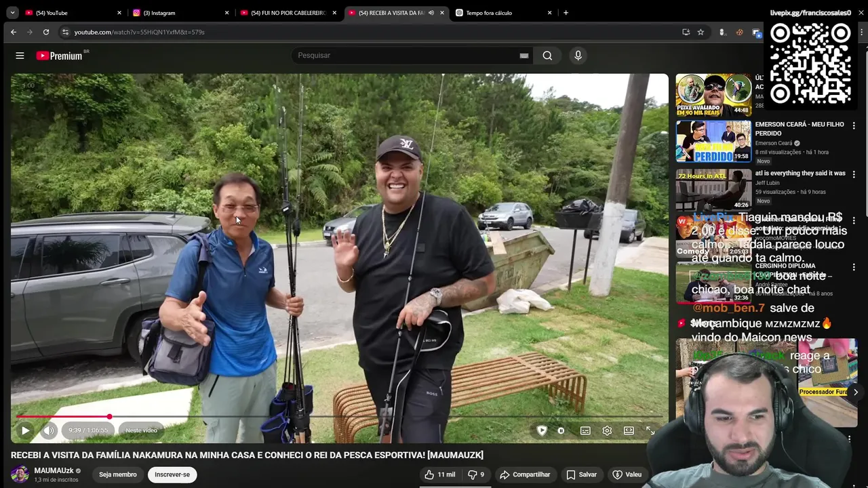Bookmark this page with the star

click(x=701, y=32)
